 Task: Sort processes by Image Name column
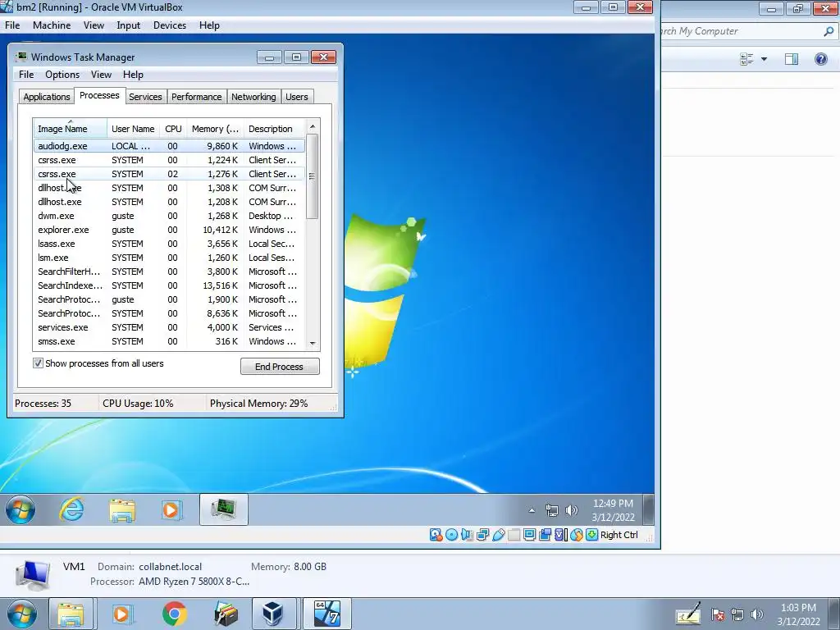coord(71,129)
